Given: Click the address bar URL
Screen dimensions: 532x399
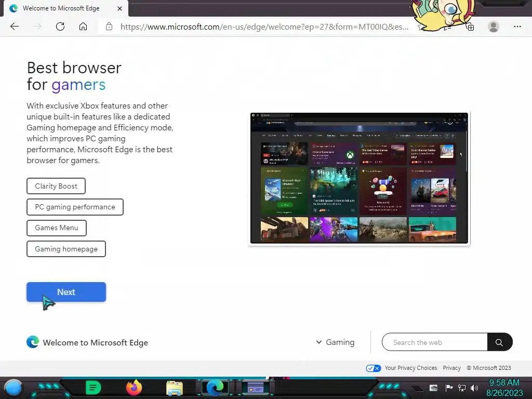Looking at the screenshot, I should tap(264, 27).
